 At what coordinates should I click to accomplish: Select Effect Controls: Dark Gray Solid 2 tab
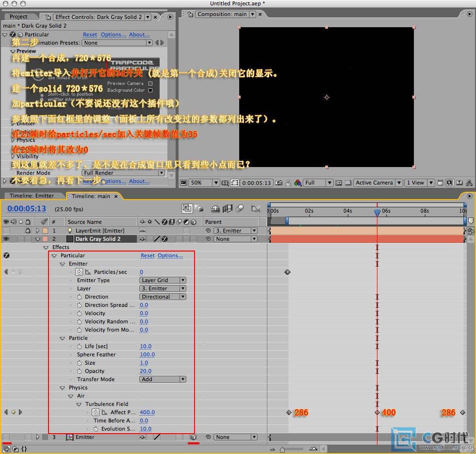tap(98, 17)
